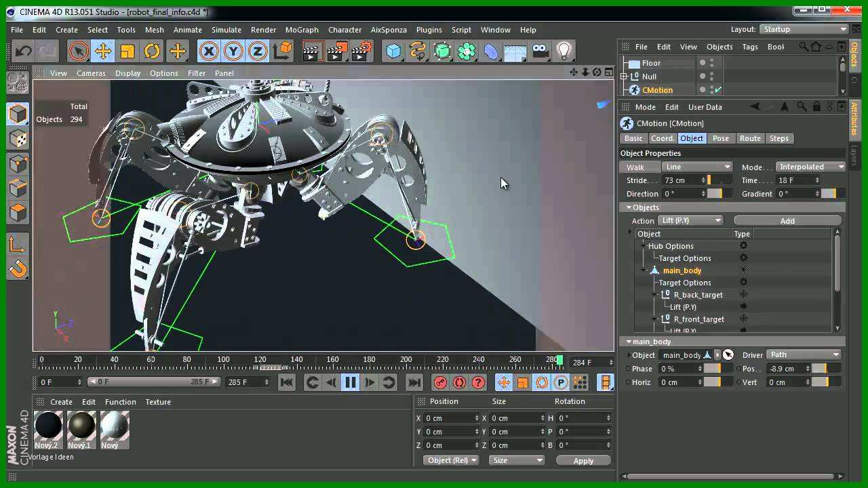Open the array modeling objects icon

click(x=467, y=51)
